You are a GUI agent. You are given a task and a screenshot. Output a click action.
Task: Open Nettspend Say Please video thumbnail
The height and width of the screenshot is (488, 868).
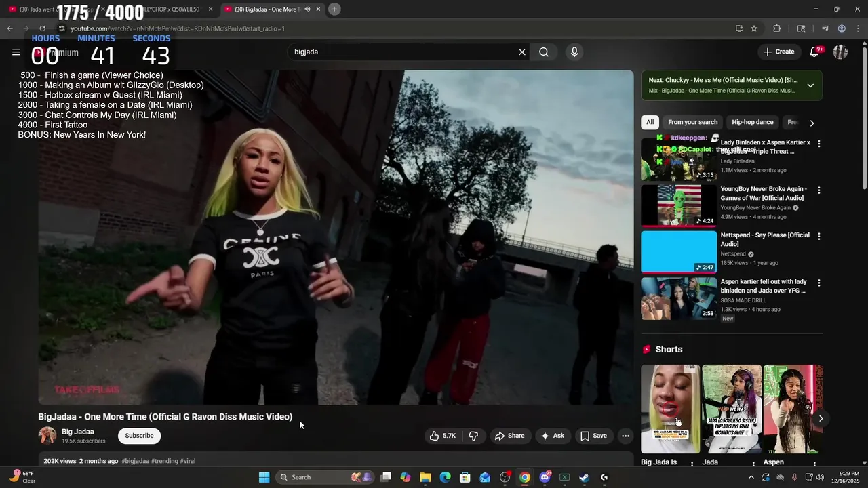[679, 251]
